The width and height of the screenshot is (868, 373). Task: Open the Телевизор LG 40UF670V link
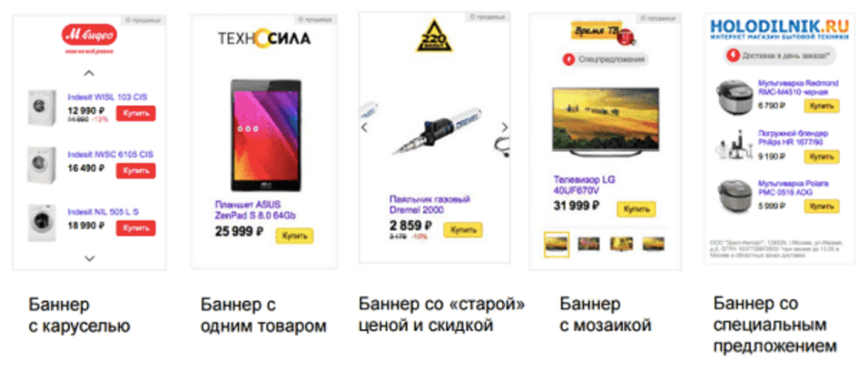584,185
